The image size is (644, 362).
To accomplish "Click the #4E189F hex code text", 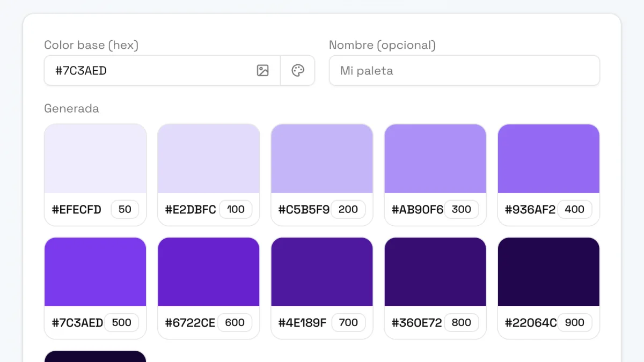I will coord(302,323).
